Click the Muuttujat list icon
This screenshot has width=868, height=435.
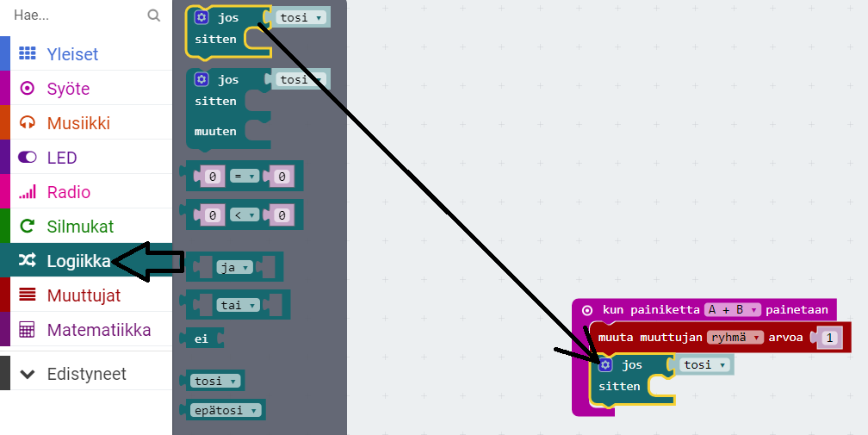(28, 295)
